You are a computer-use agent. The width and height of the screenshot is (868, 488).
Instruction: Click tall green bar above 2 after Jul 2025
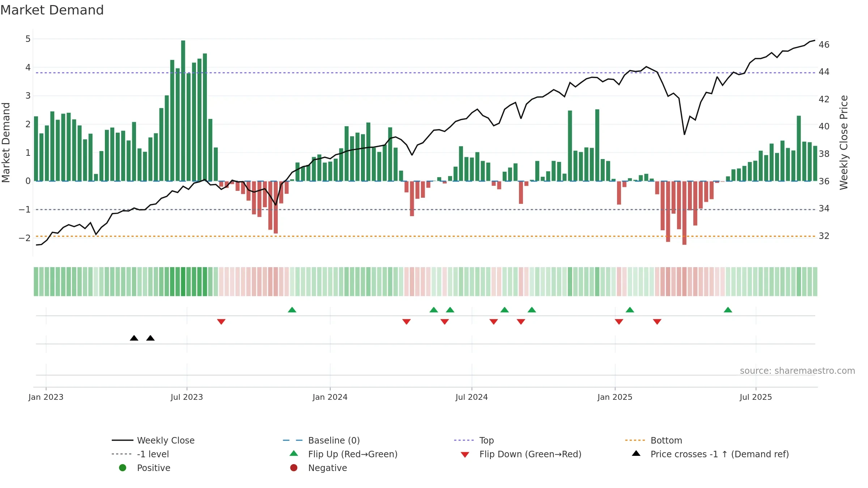coord(799,148)
